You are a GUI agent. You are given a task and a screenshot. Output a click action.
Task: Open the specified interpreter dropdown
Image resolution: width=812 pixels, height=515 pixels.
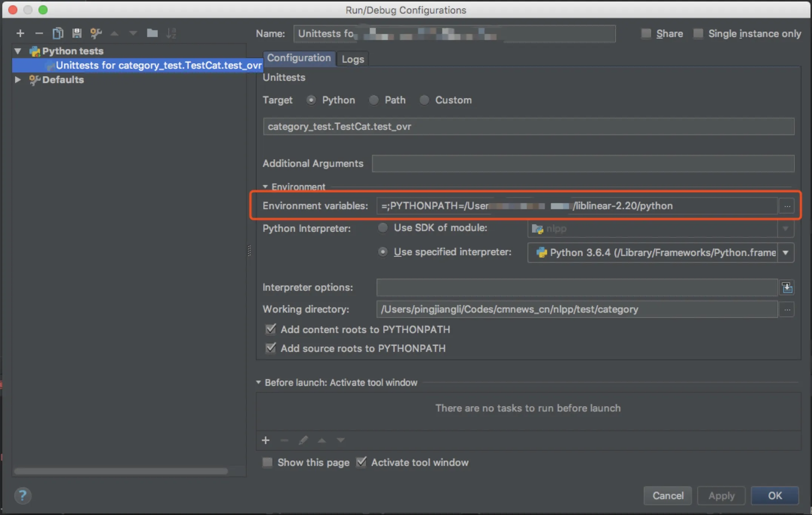pyautogui.click(x=786, y=253)
